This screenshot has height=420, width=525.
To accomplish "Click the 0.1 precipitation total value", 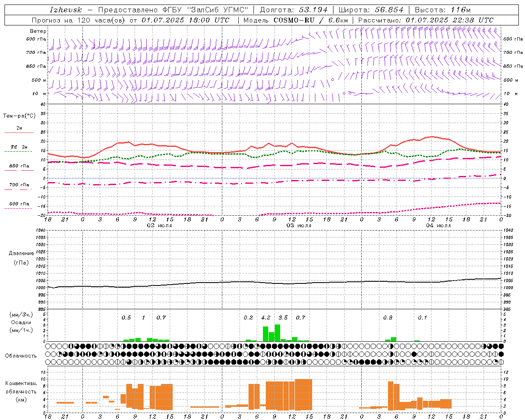I will point(422,318).
